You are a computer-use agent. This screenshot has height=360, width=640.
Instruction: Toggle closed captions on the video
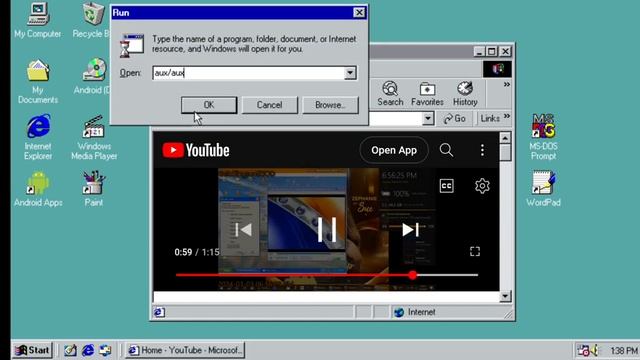[447, 186]
